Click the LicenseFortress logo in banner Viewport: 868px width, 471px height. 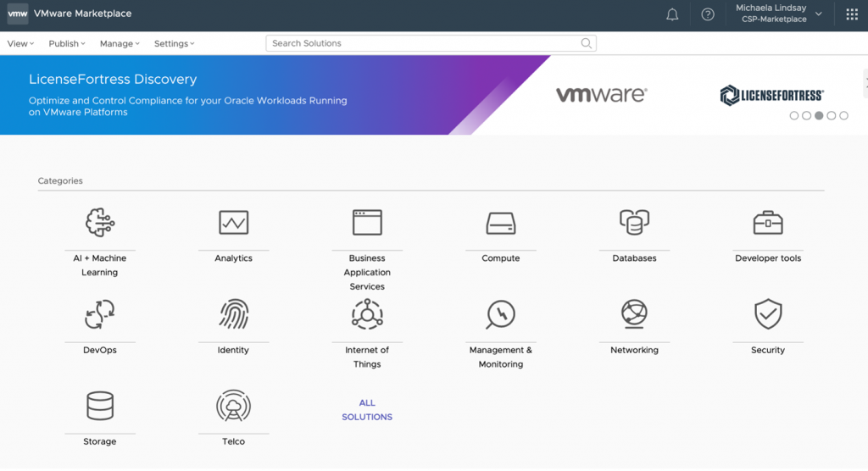click(x=771, y=95)
